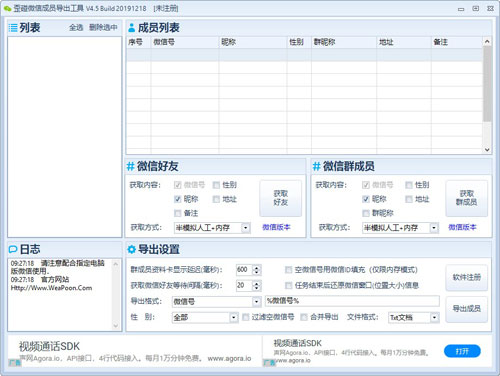This screenshot has width=500, height=376.
Task: Click Http://Www.WeaPoon.Com in log
Action: click(x=51, y=288)
